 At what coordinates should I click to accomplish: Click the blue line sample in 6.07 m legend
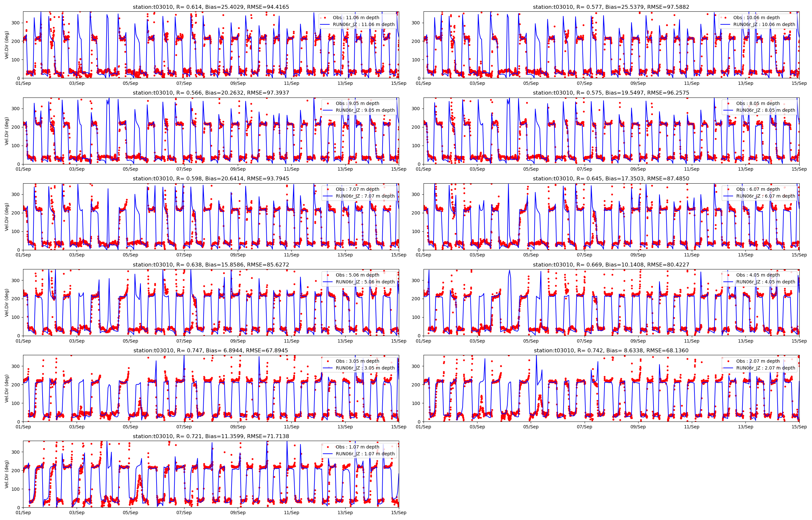point(728,196)
